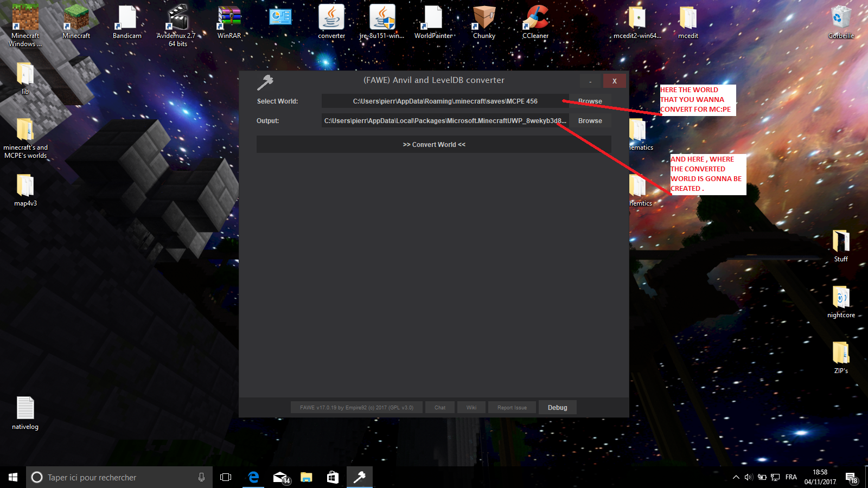Viewport: 868px width, 488px height.
Task: Select the Bandicam desktop shortcut
Action: coord(127,23)
